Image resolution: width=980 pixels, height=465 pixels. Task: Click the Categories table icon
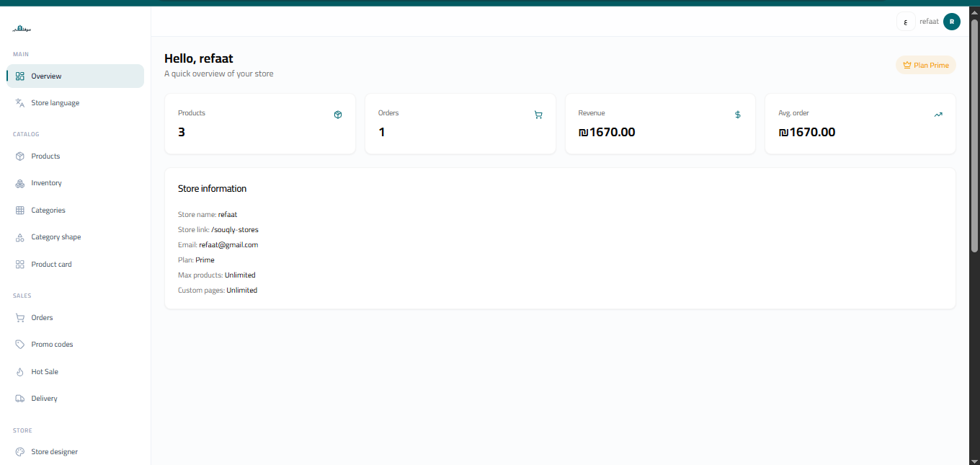(20, 211)
